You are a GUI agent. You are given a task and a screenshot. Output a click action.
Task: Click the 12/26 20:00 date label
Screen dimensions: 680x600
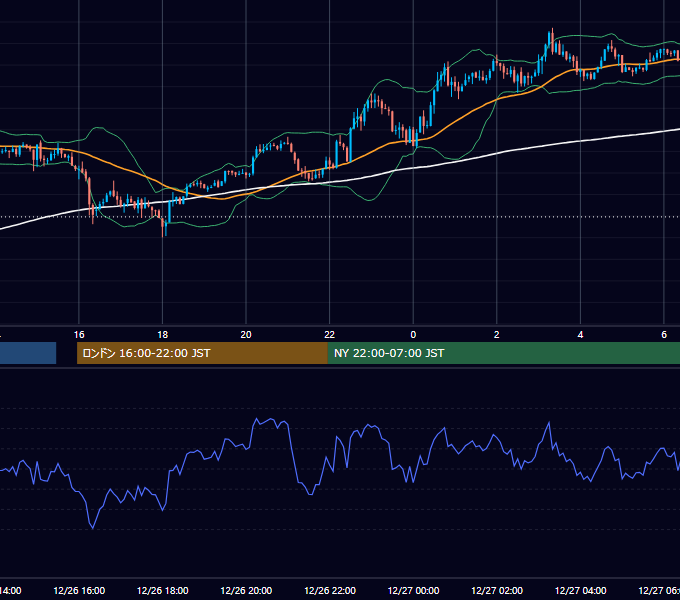tap(246, 590)
